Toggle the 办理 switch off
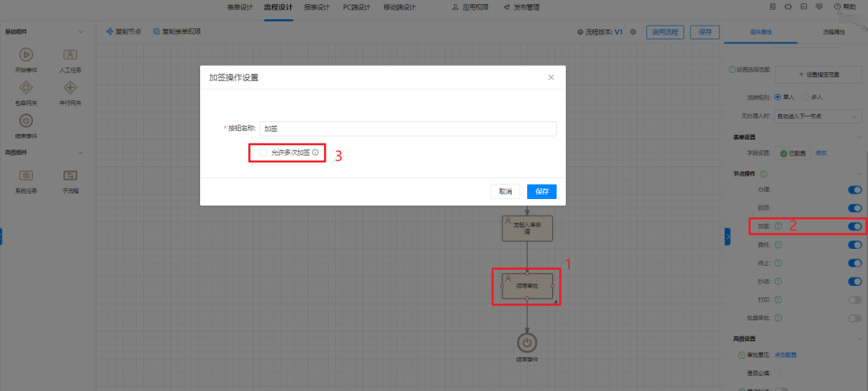The image size is (868, 391). (854, 190)
